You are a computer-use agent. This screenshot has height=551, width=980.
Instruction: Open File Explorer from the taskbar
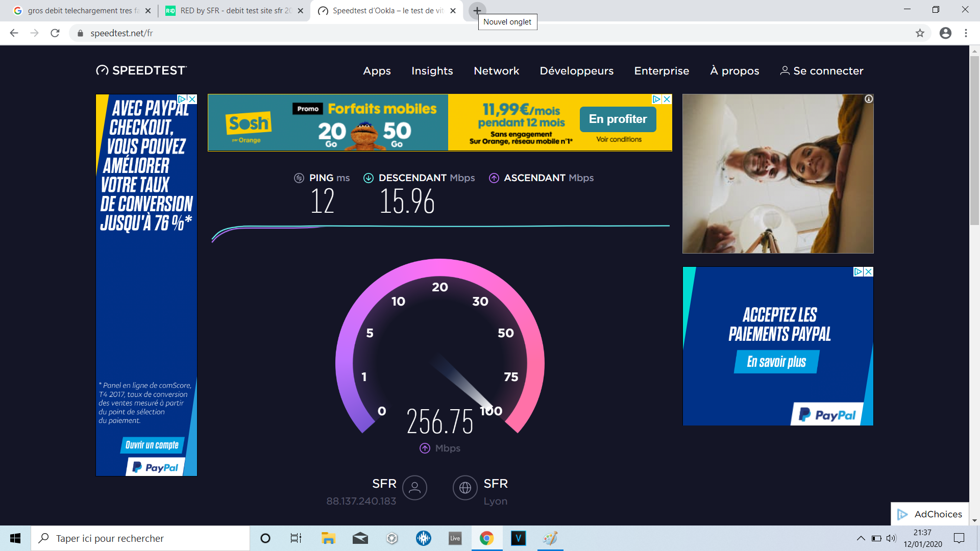click(328, 538)
